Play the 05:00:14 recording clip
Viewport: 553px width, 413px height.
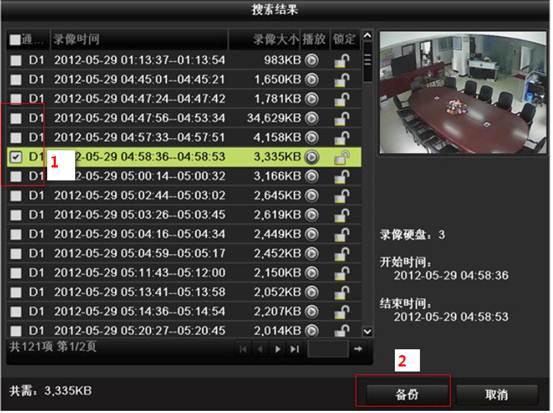point(313,177)
